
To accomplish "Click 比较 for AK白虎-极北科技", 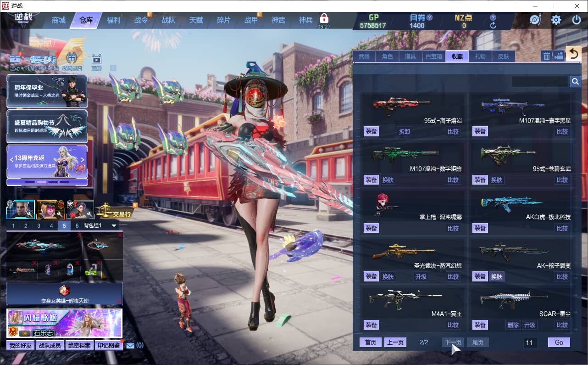I will (x=562, y=228).
